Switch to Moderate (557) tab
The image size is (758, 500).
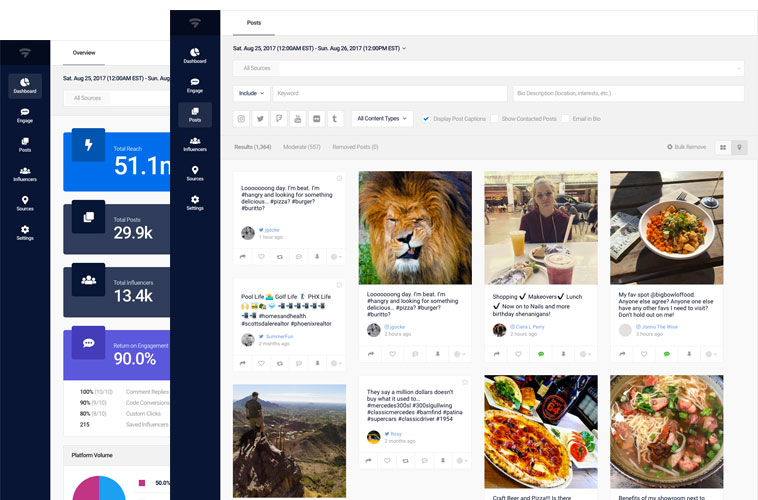[x=302, y=147]
